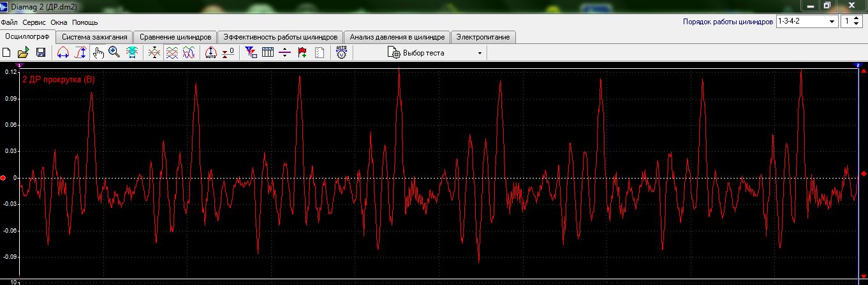
Task: Click the auto scale circular icon
Action: pyautogui.click(x=211, y=53)
